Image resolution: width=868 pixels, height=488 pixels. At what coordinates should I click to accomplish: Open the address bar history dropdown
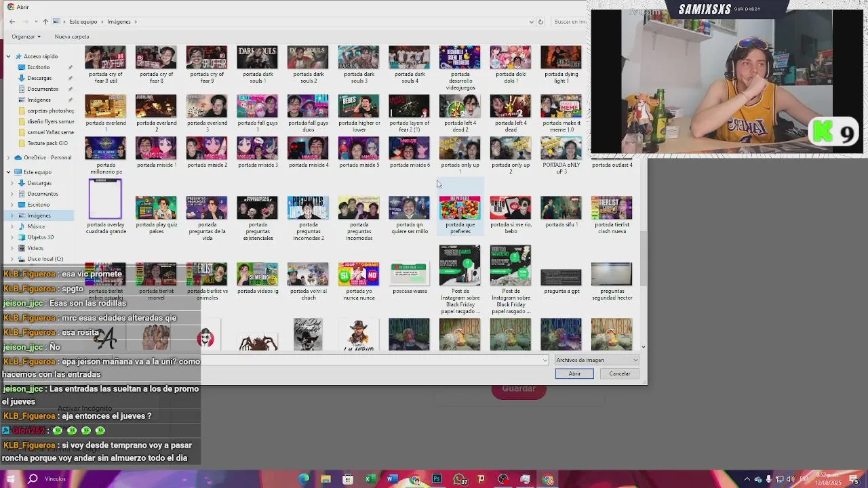[531, 22]
